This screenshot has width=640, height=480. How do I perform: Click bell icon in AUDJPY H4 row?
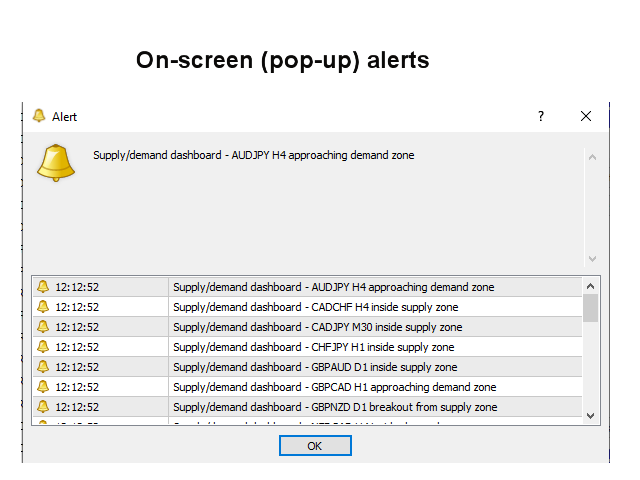click(43, 287)
